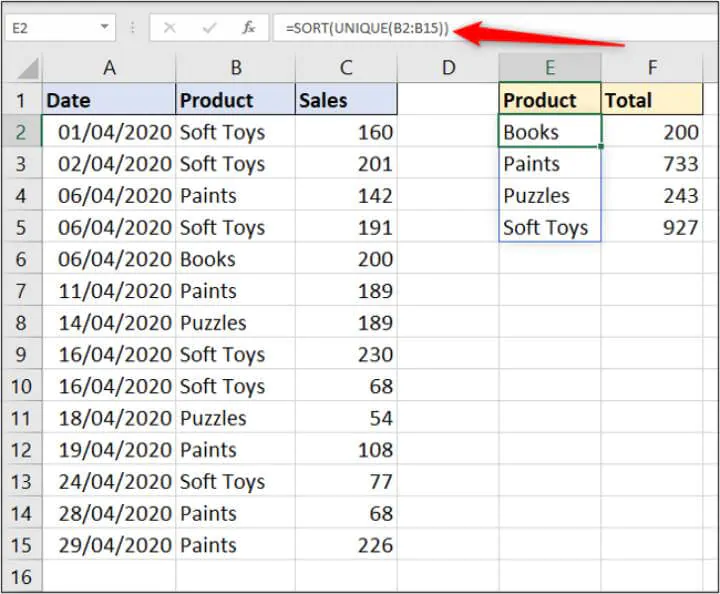The height and width of the screenshot is (594, 720).
Task: Select the total cell showing 243
Action: click(x=652, y=195)
